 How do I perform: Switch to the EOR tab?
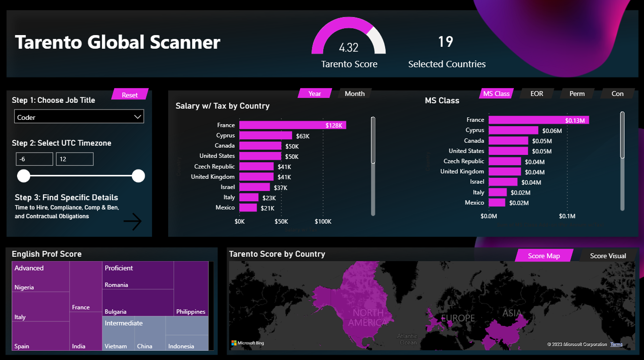[536, 94]
